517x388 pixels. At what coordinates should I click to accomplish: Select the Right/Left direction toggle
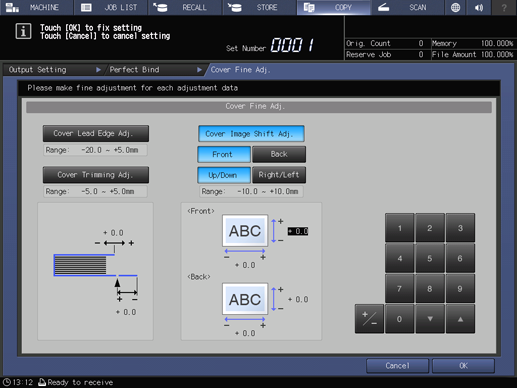click(x=279, y=175)
